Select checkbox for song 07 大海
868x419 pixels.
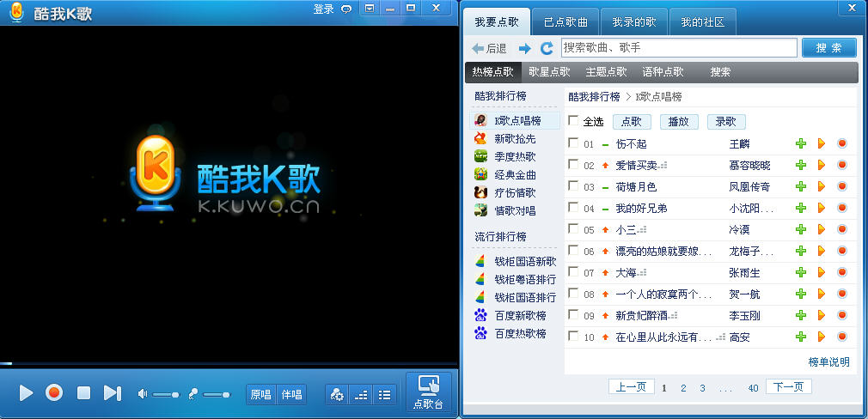(x=574, y=272)
